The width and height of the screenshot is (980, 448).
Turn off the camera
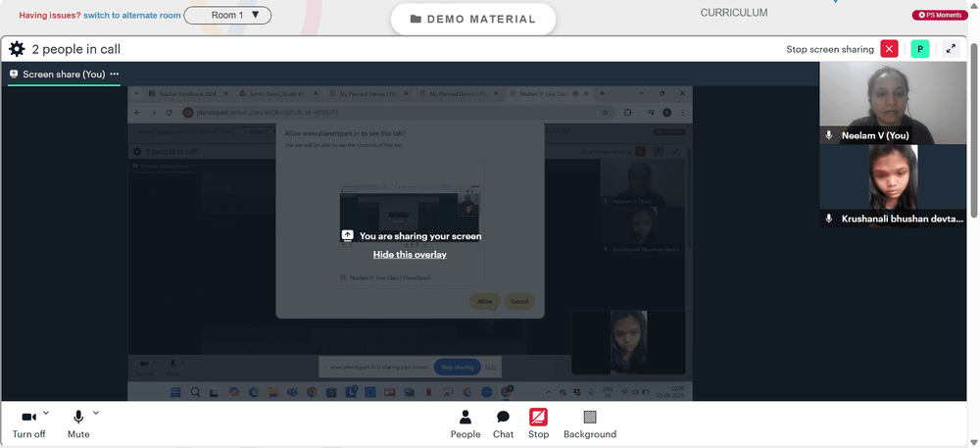28,424
